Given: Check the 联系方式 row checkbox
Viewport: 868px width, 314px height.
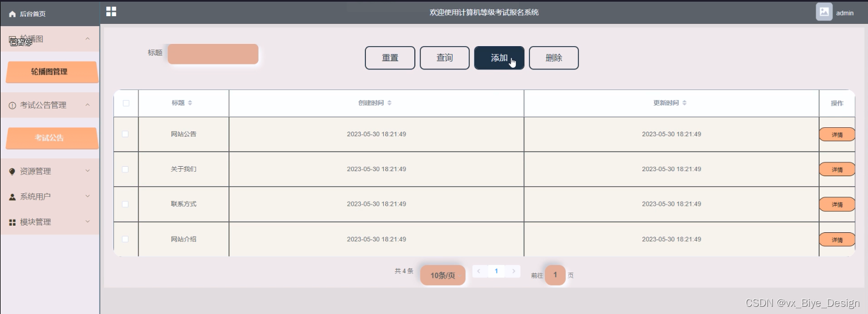Looking at the screenshot, I should click(x=125, y=204).
